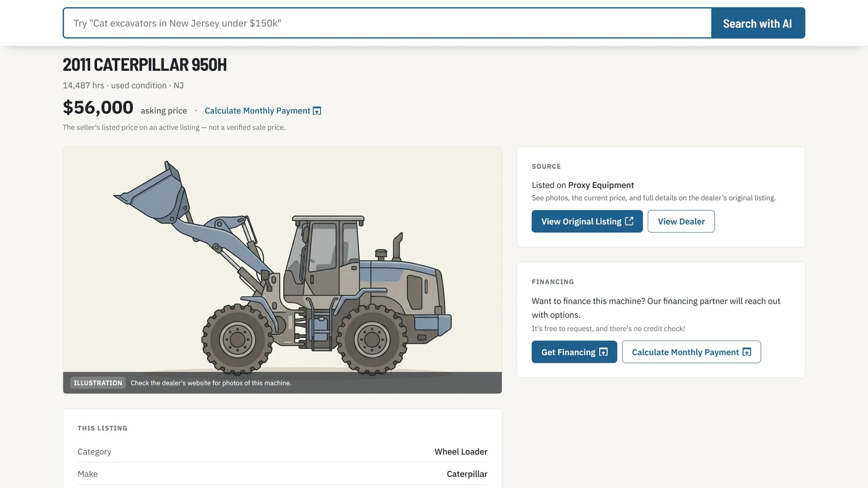The image size is (868, 488).
Task: Click the 'Check the dealer's website for photos' caption
Action: click(x=211, y=383)
